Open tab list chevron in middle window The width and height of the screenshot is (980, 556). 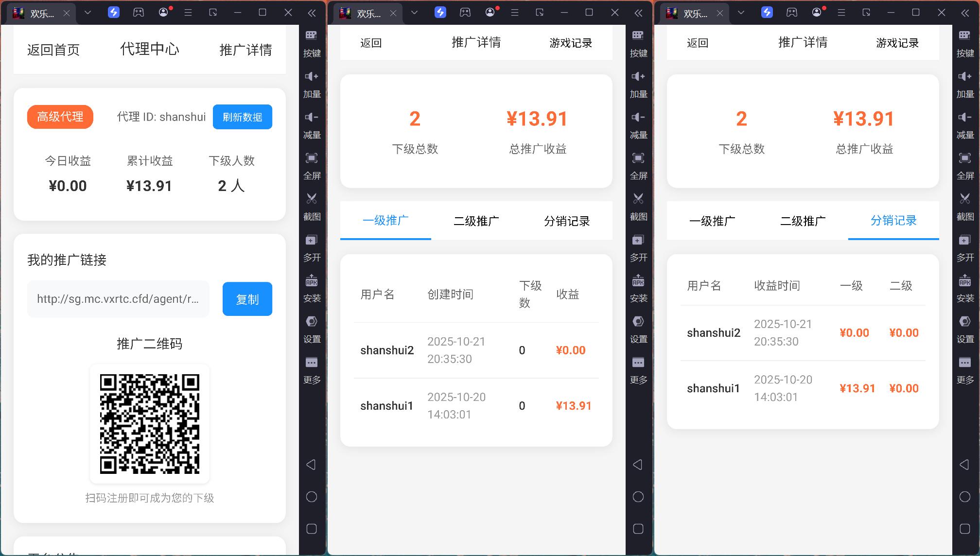tap(413, 13)
